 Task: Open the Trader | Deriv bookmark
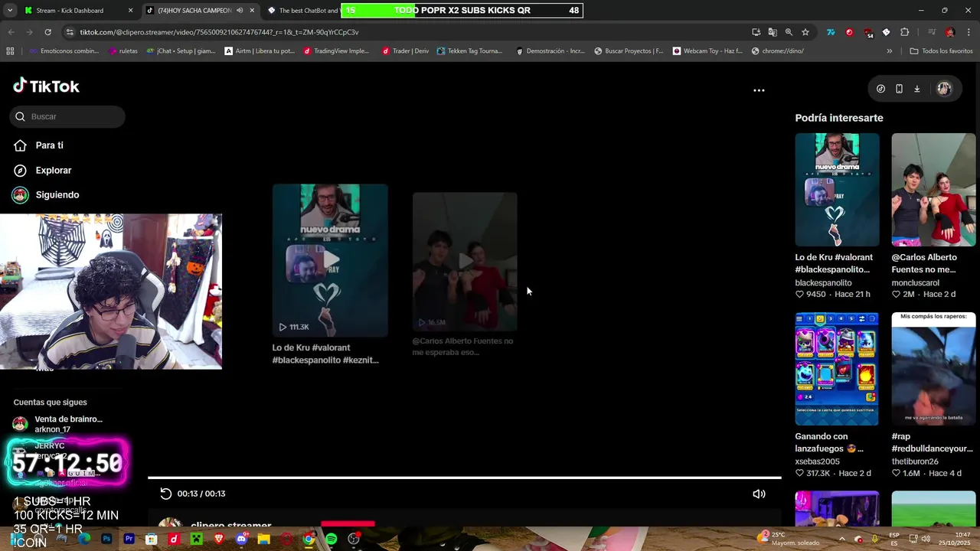point(406,51)
